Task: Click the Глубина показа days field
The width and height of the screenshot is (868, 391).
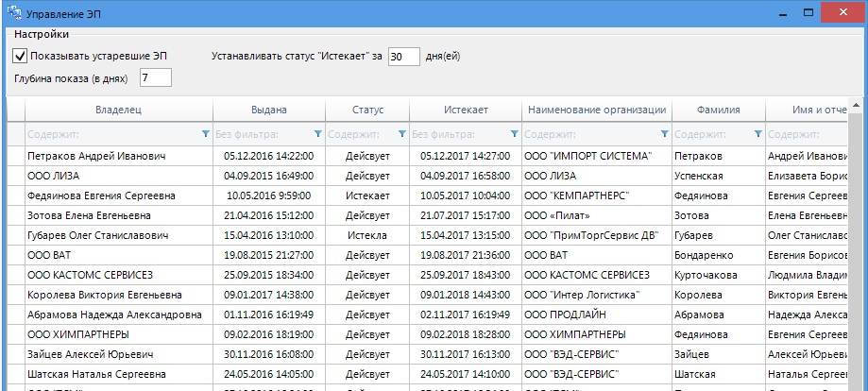Action: click(155, 77)
